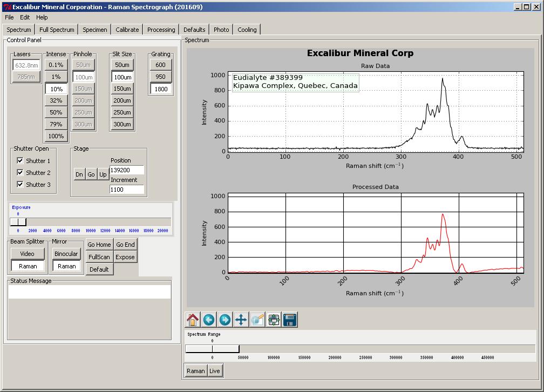This screenshot has height=392, width=544.
Task: Click the Spectrum Range slider handle
Action: pos(212,349)
